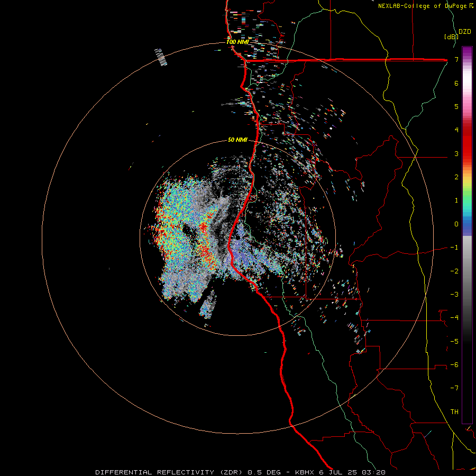
Task: Click the DZD legend heading
Action: [x=465, y=32]
